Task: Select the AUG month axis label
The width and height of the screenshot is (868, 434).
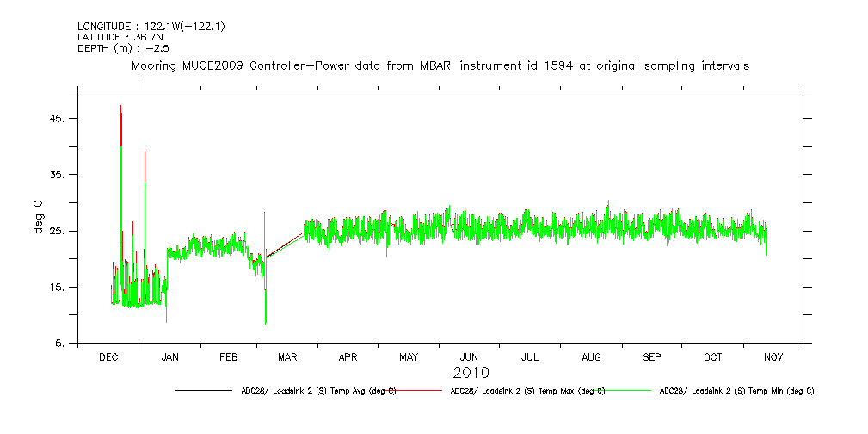Action: click(591, 356)
